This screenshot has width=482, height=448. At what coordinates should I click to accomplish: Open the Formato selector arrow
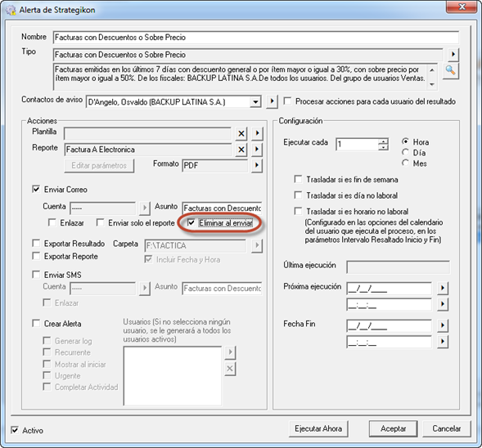(x=257, y=165)
